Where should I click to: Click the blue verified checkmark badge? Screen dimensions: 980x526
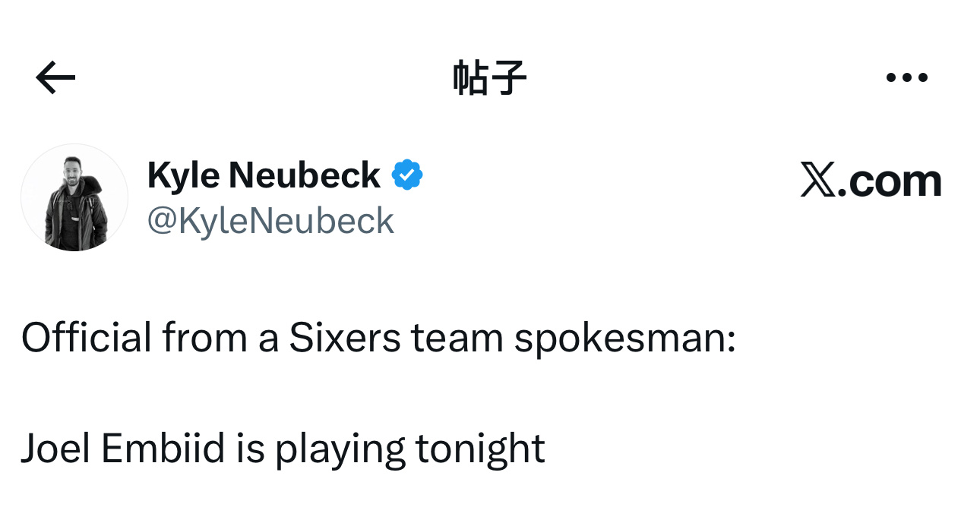(407, 175)
